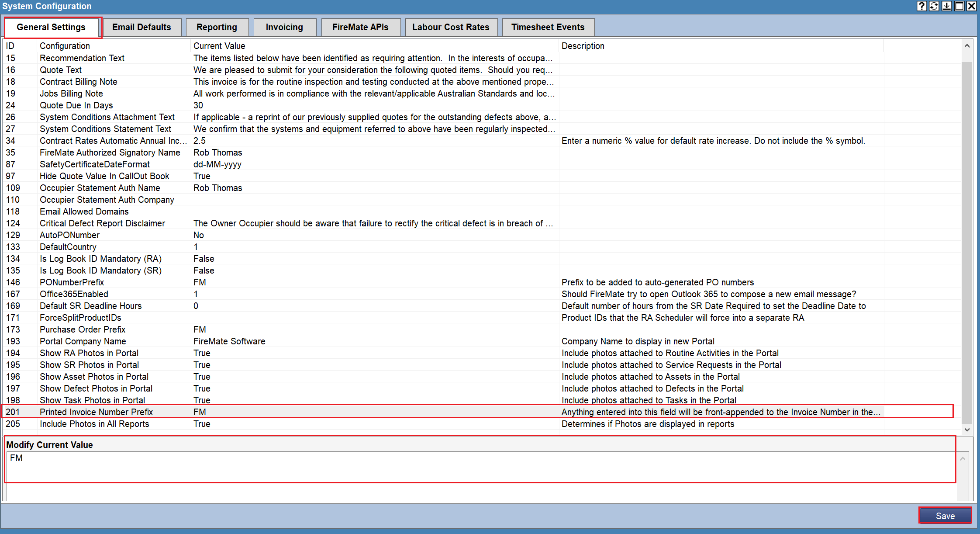Select the General Settings tab
980x534 pixels.
(x=51, y=27)
